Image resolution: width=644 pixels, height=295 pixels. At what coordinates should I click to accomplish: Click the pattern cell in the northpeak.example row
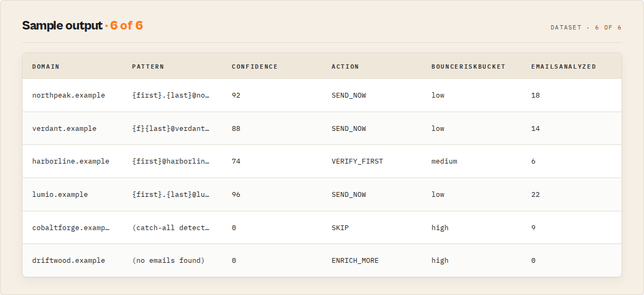tap(171, 95)
